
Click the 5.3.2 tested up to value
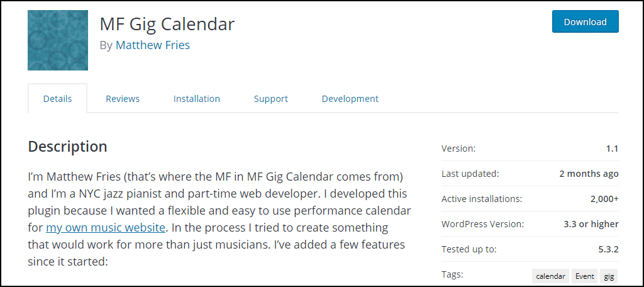click(x=608, y=249)
